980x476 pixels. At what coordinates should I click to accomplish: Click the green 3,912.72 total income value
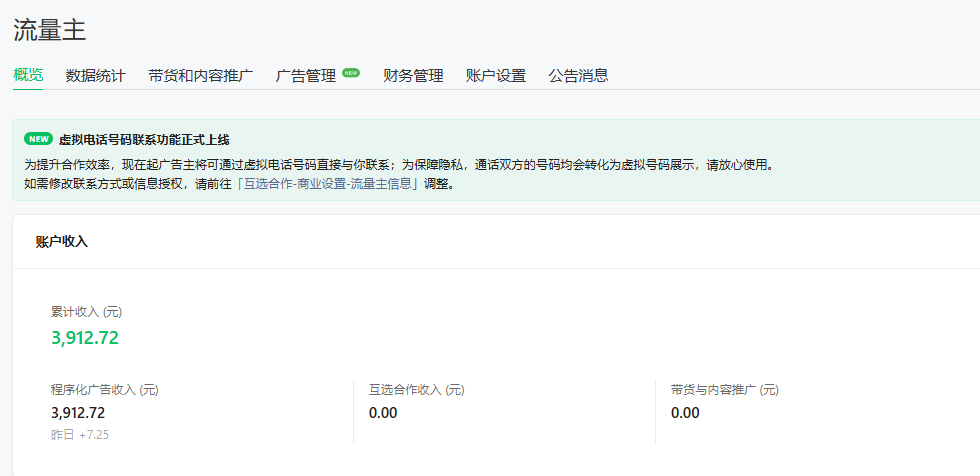pos(84,338)
